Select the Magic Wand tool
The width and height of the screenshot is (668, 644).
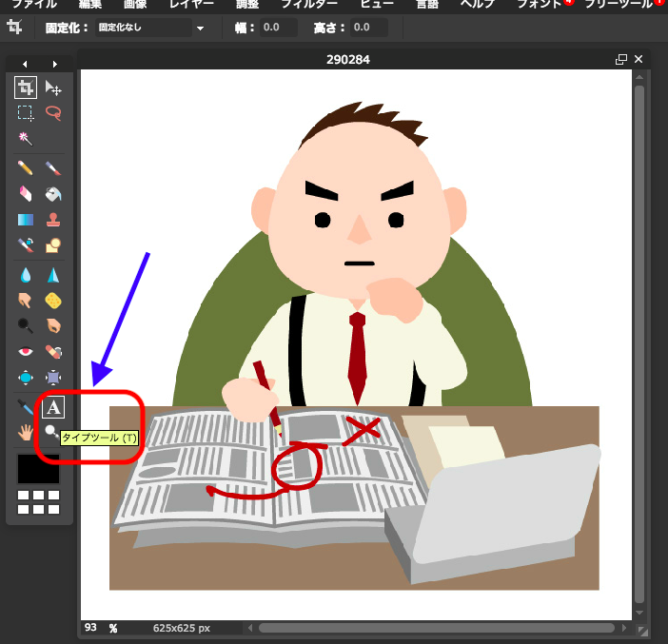click(x=26, y=139)
